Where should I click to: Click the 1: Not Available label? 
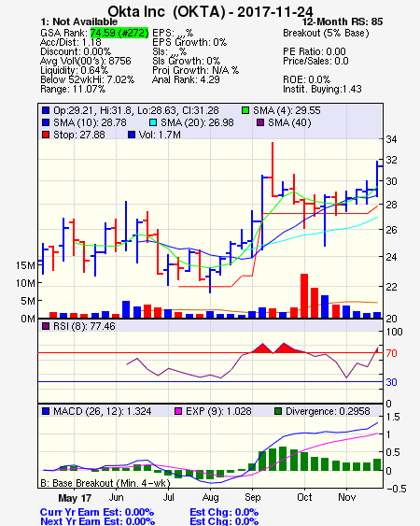pyautogui.click(x=78, y=21)
